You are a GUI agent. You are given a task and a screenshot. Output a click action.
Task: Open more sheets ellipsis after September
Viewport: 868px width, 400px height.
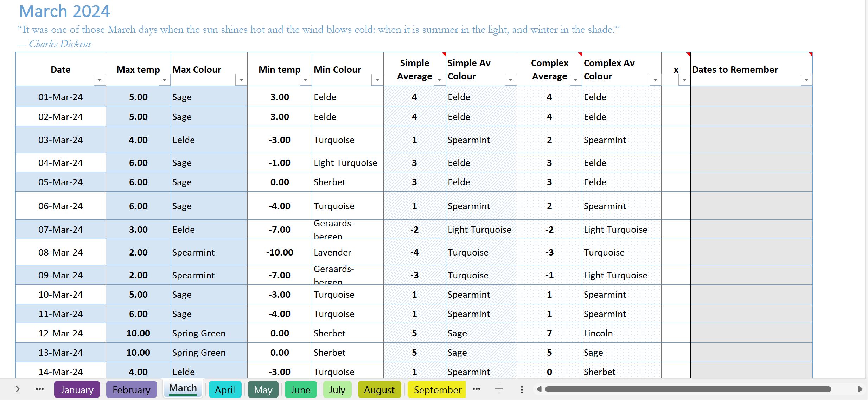pos(477,389)
